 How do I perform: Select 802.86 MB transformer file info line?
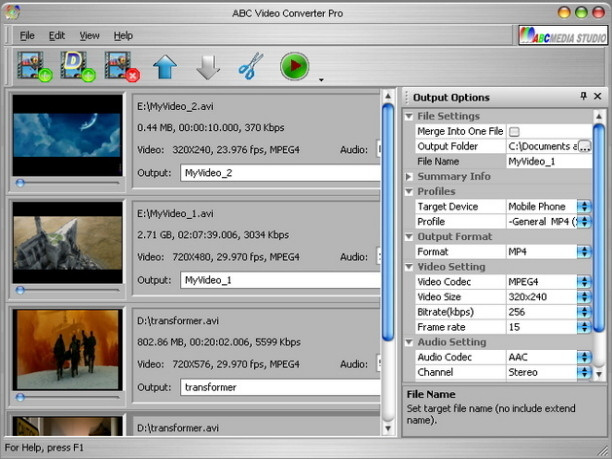(x=219, y=342)
